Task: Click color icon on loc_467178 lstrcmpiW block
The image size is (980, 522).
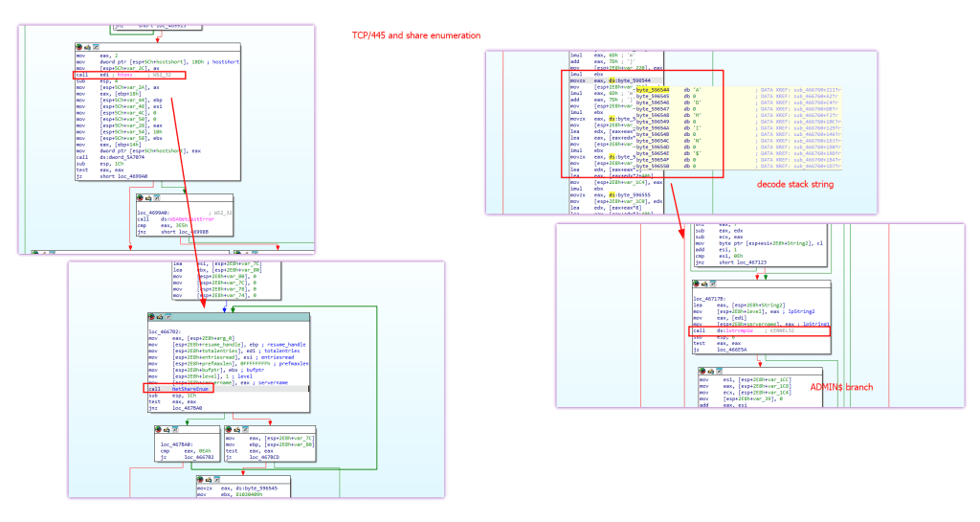Action: tap(697, 284)
